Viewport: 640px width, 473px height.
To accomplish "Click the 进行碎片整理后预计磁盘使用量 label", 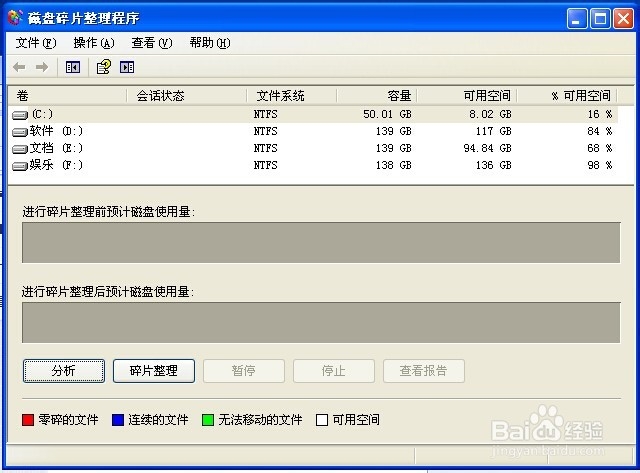I will pos(108,292).
